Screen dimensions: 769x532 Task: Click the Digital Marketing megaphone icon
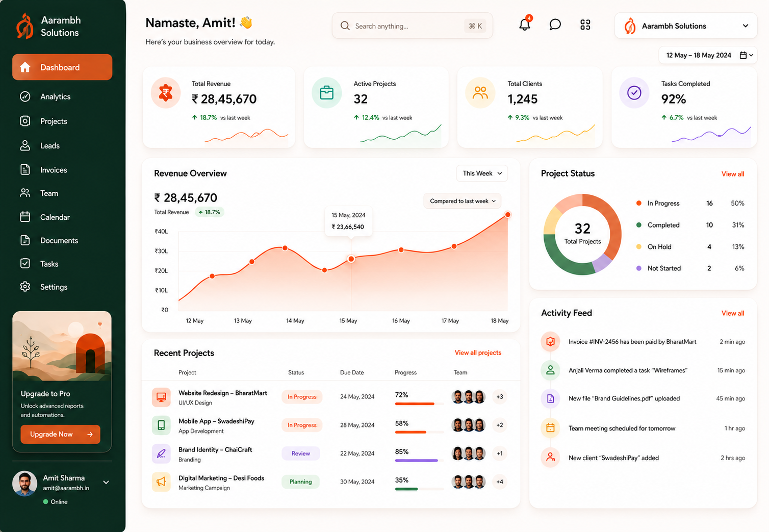161,482
